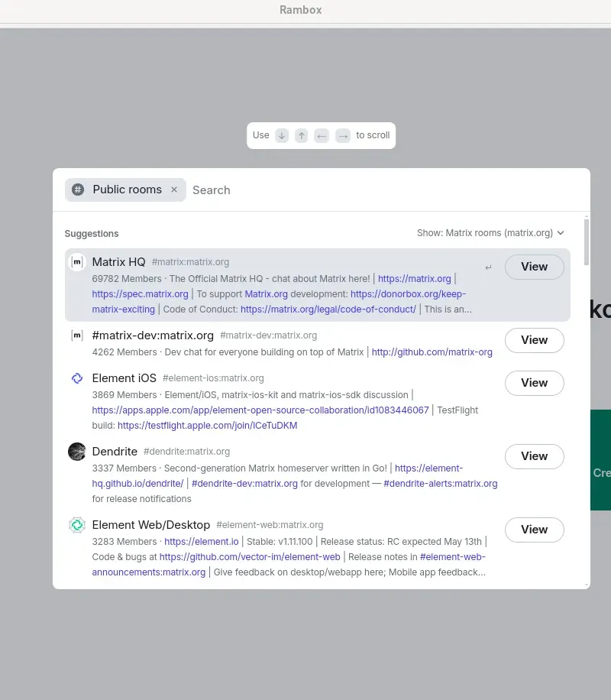This screenshot has width=611, height=700.
Task: Click the Matrix HQ room avatar
Action: 77,262
